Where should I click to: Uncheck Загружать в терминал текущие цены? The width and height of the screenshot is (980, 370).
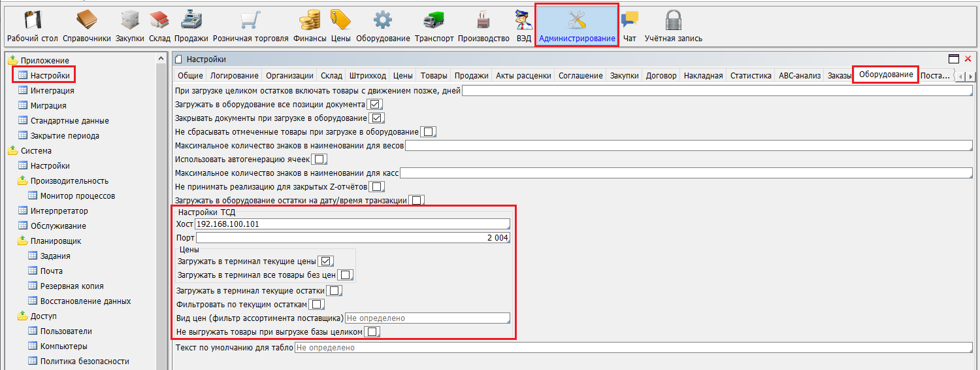point(326,261)
